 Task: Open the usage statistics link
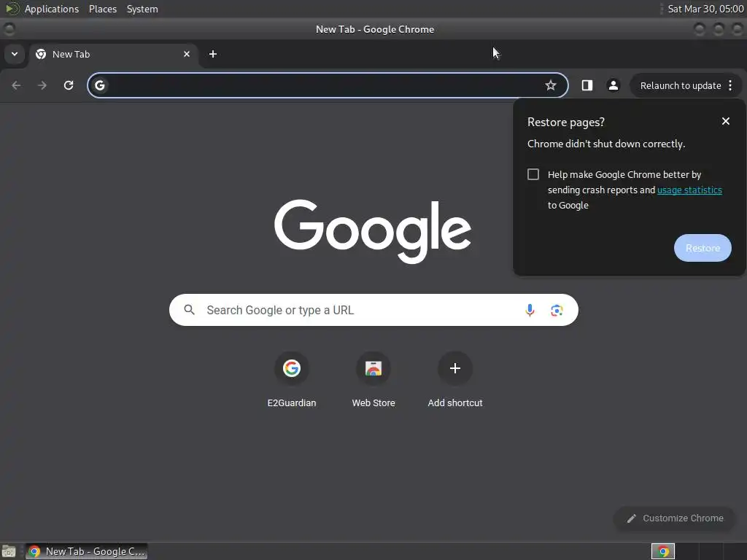(689, 190)
